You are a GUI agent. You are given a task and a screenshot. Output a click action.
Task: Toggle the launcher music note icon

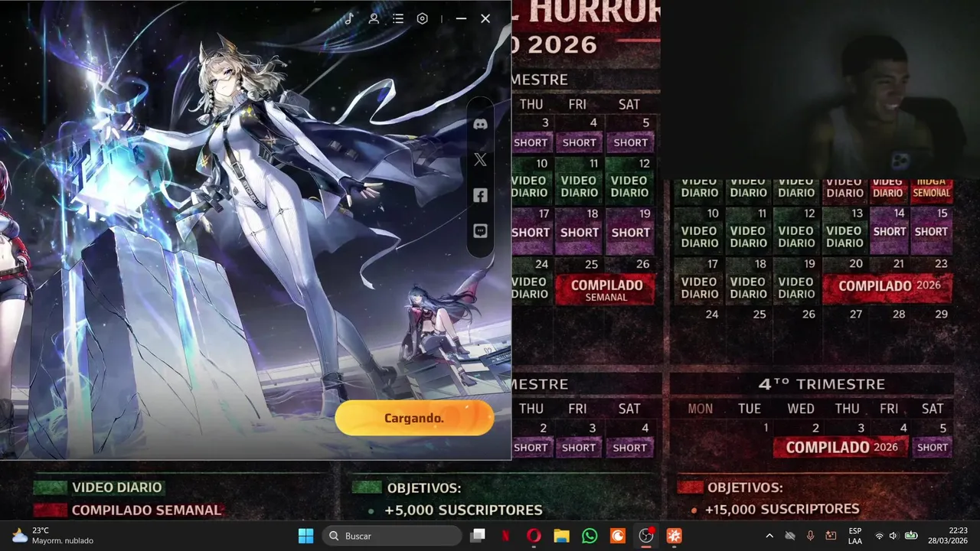(x=349, y=18)
